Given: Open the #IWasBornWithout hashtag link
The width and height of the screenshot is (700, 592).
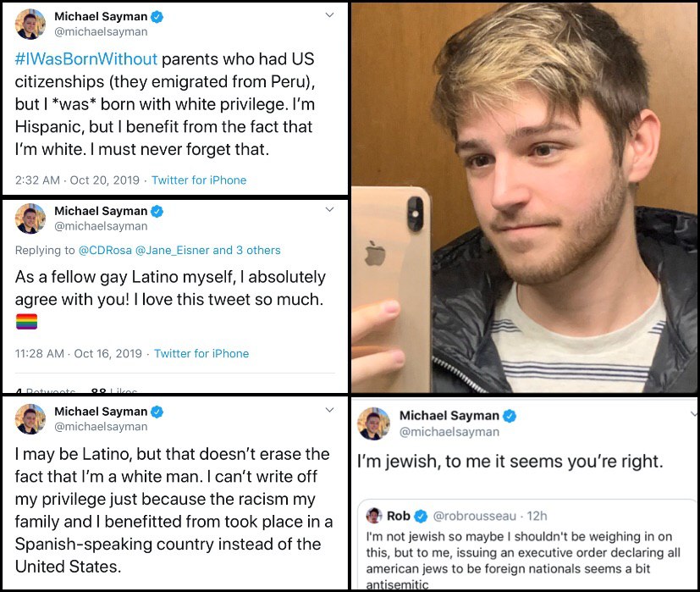Looking at the screenshot, I should tap(86, 59).
